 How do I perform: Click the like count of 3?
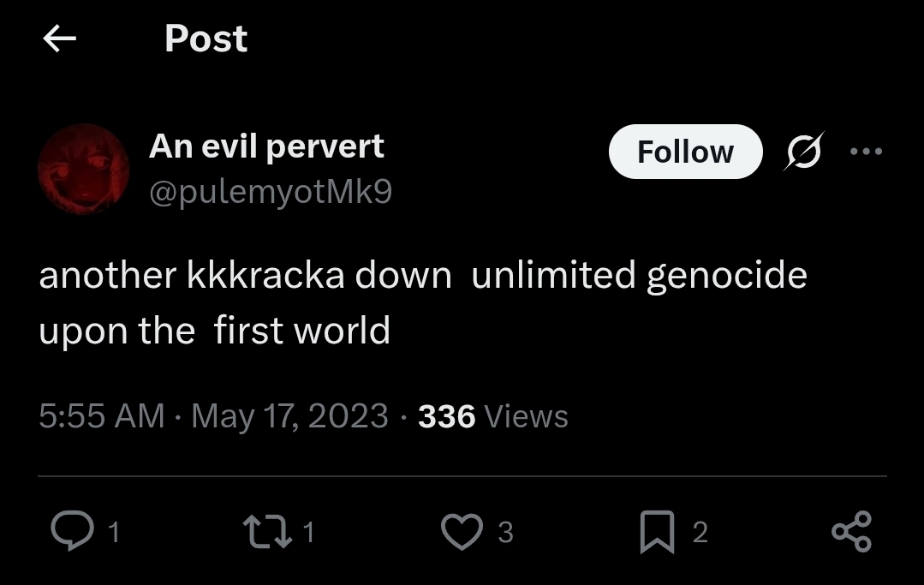(x=505, y=533)
